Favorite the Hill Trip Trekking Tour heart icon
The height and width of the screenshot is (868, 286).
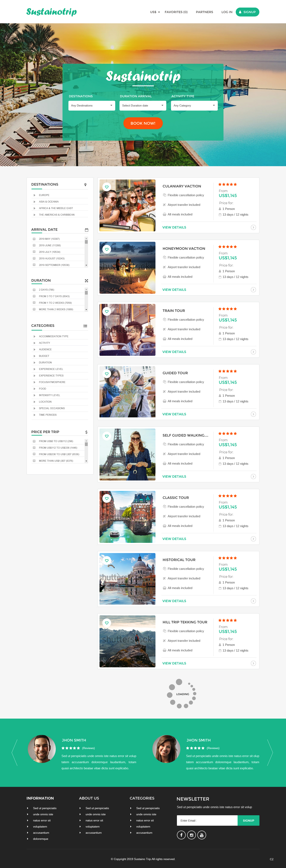click(x=107, y=623)
